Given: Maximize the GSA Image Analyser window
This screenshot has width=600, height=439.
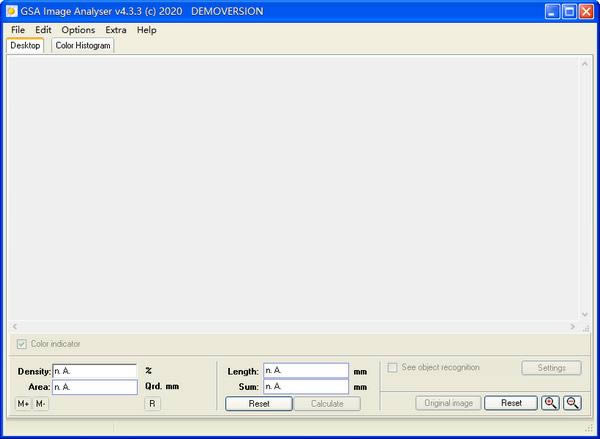Looking at the screenshot, I should [x=569, y=11].
